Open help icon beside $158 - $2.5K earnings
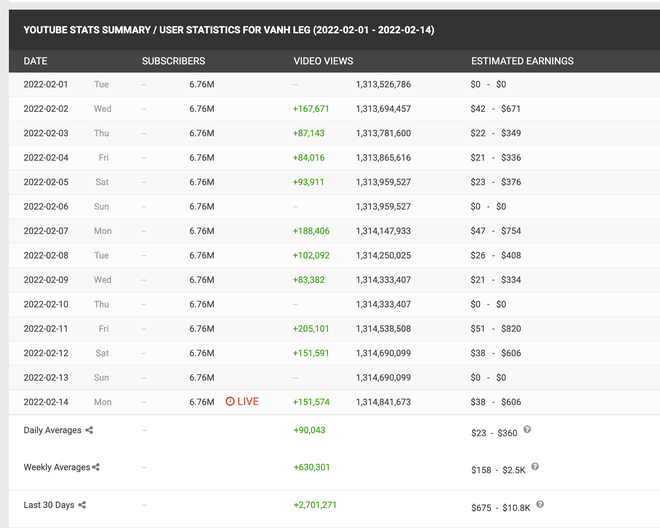 (x=535, y=467)
